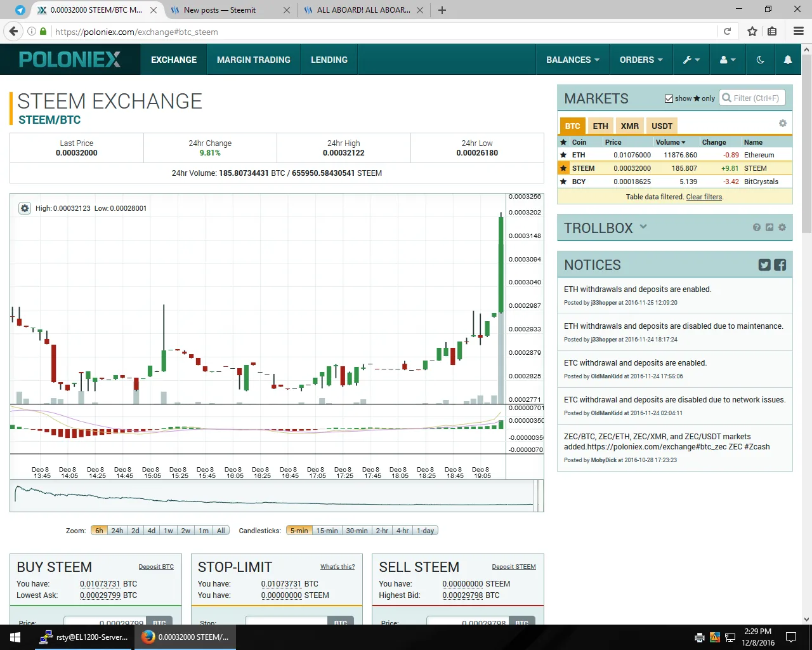Sort markets by Change column
The height and width of the screenshot is (650, 812).
point(714,142)
